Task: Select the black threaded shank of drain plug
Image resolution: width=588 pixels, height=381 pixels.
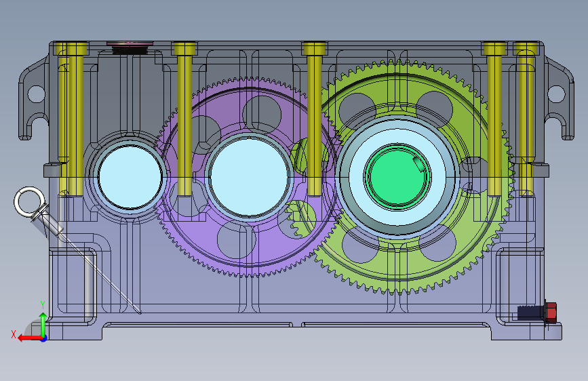Action: click(530, 313)
